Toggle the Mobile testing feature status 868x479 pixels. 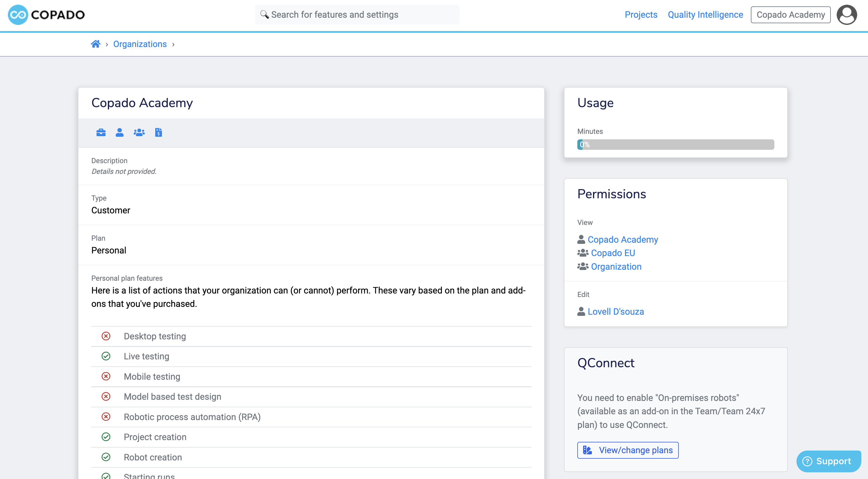pyautogui.click(x=106, y=376)
